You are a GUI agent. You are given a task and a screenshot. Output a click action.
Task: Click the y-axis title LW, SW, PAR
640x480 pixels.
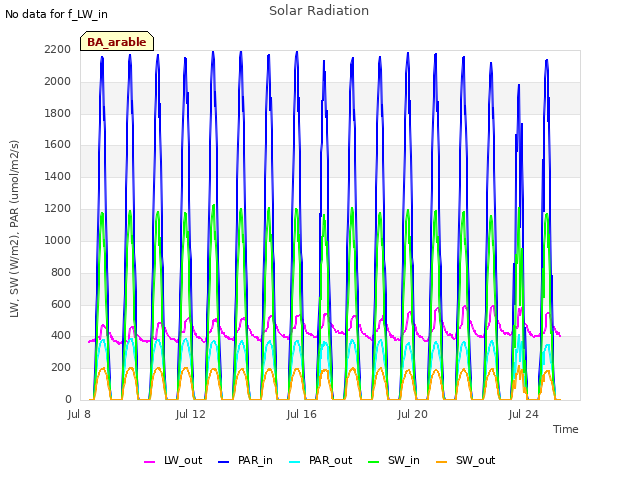[15, 229]
